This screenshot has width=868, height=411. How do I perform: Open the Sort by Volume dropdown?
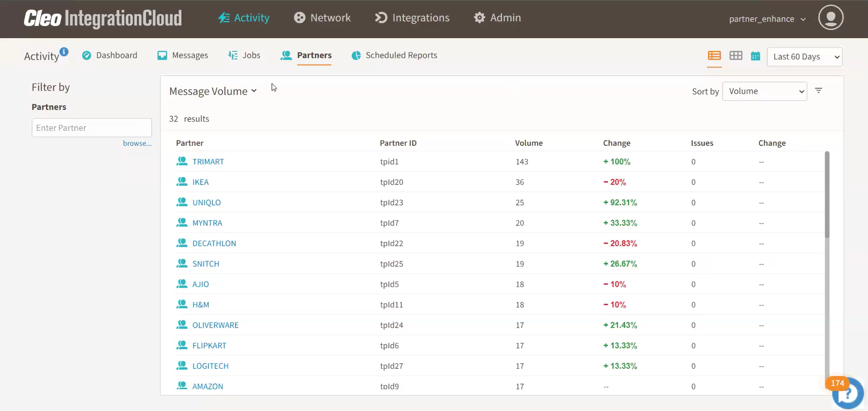764,91
